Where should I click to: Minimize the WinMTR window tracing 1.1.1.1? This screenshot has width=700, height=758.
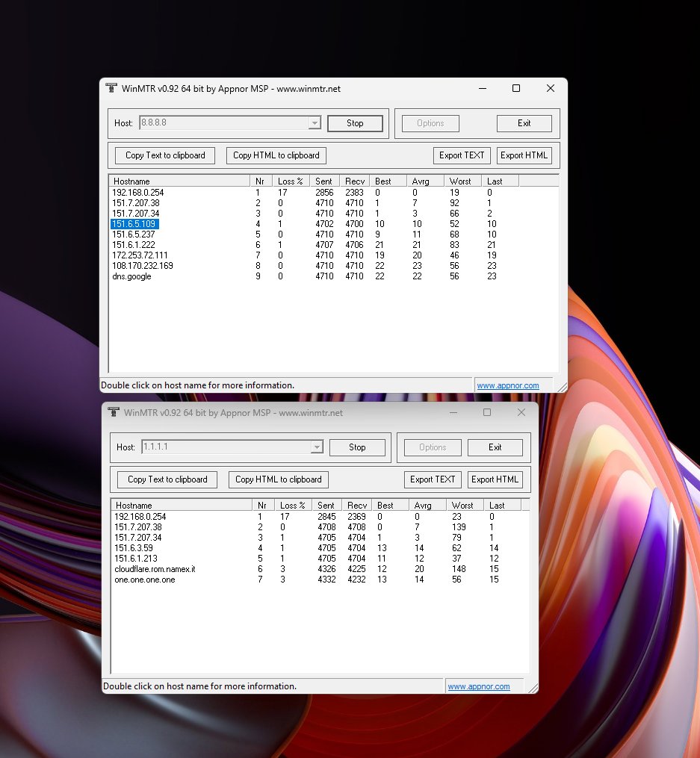[453, 412]
